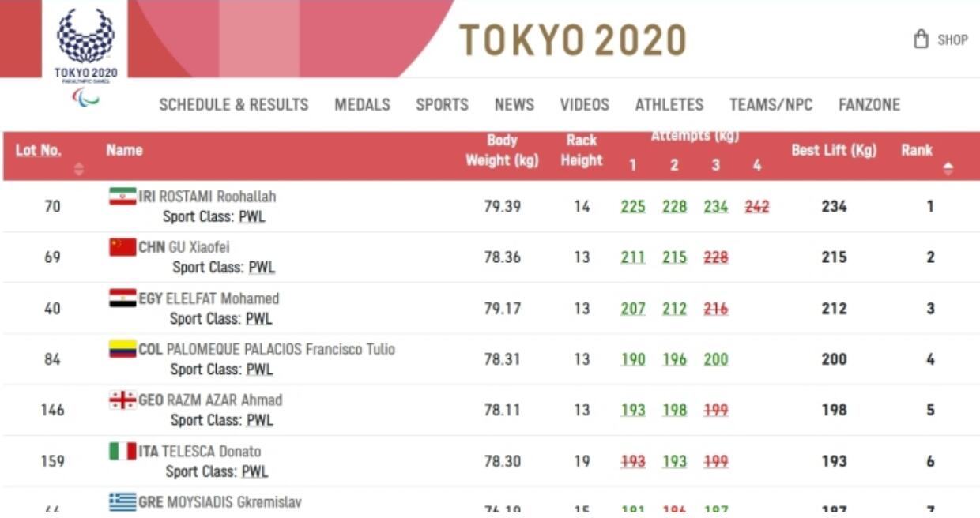Image resolution: width=980 pixels, height=518 pixels.
Task: Click ELELFAT's first attempt 207
Action: (x=633, y=309)
